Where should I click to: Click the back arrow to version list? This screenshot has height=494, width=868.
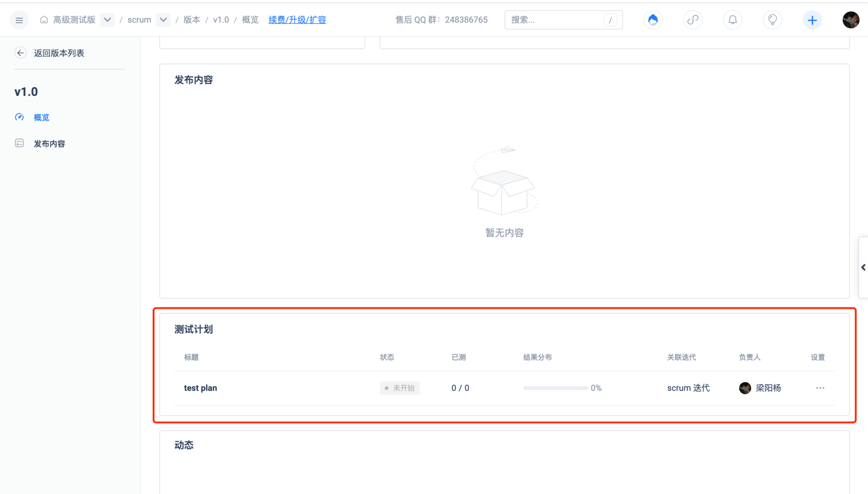[x=20, y=53]
